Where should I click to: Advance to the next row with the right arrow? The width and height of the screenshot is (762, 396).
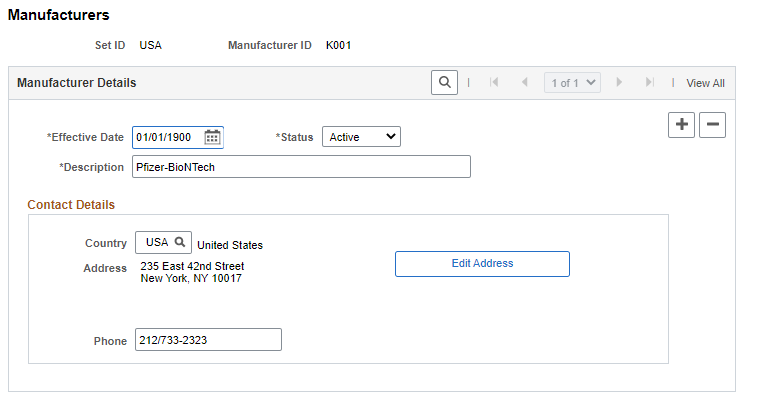(619, 83)
